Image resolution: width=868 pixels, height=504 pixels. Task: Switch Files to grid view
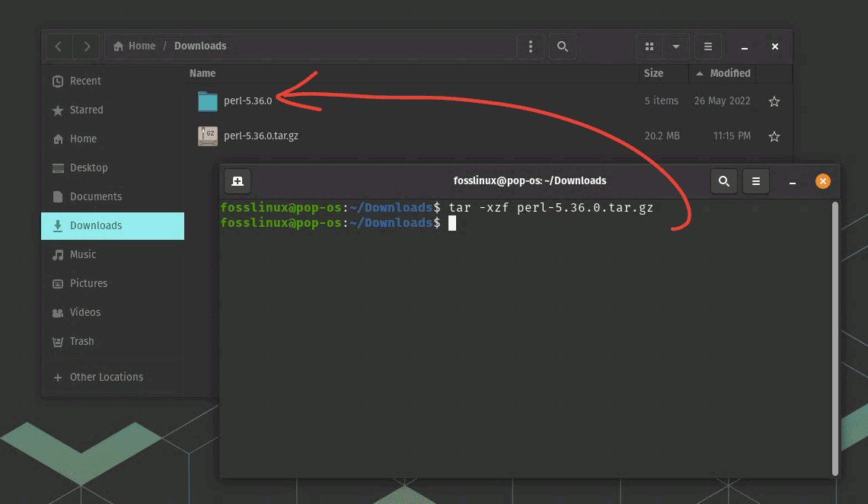click(649, 46)
